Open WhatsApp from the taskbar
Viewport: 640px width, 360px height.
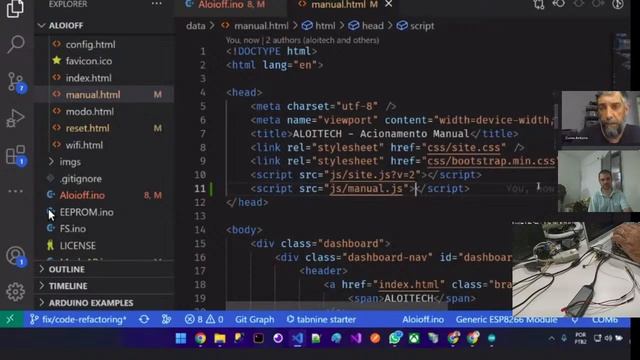(x=395, y=338)
